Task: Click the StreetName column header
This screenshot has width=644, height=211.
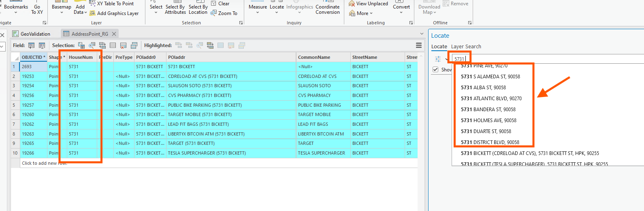Action: [x=377, y=57]
